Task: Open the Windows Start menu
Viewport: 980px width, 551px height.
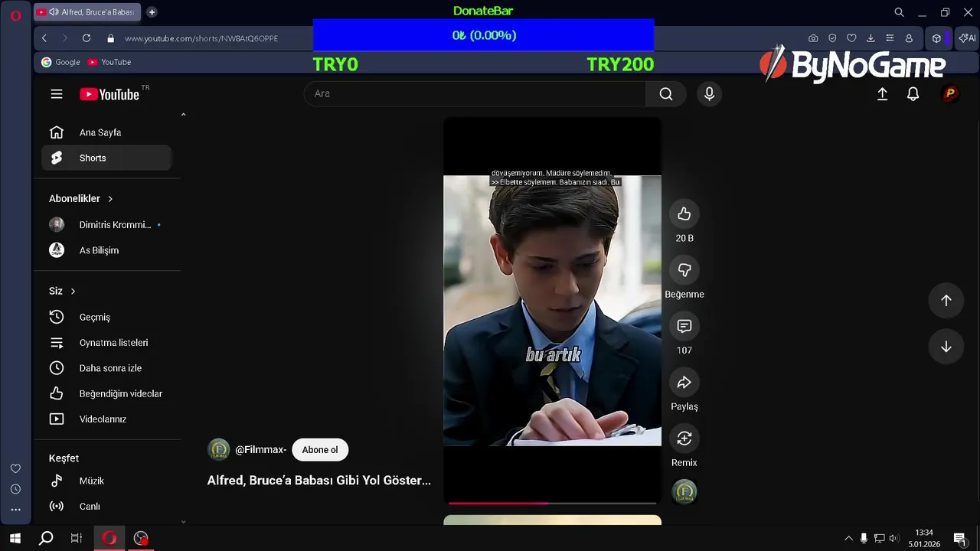Action: (15, 539)
